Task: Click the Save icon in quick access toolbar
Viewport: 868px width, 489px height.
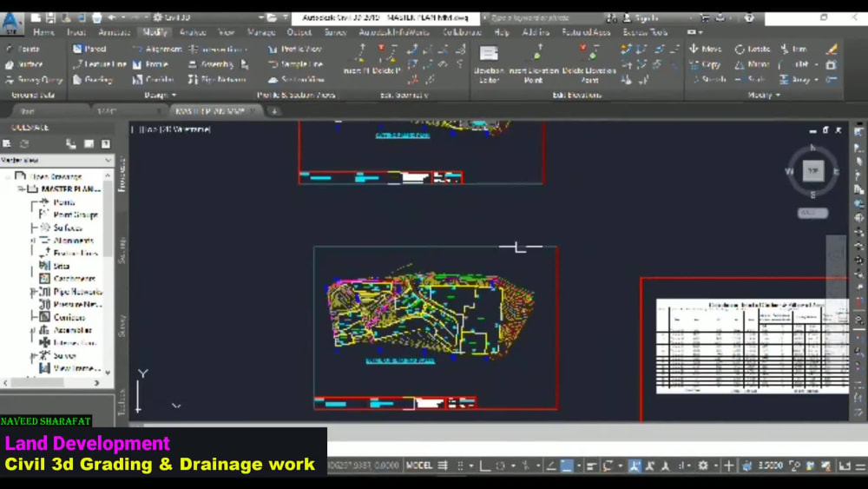Action: point(51,17)
